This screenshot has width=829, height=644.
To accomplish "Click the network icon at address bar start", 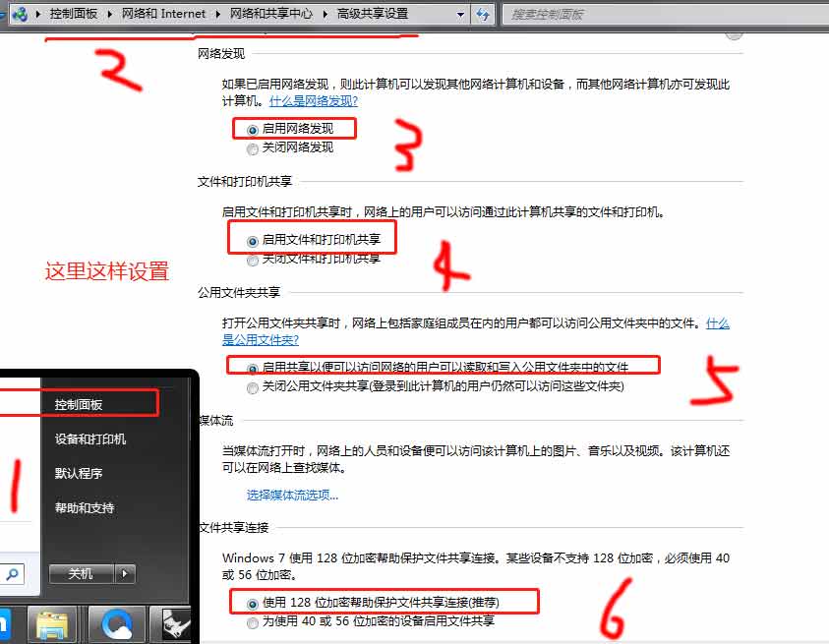I will 19,14.
